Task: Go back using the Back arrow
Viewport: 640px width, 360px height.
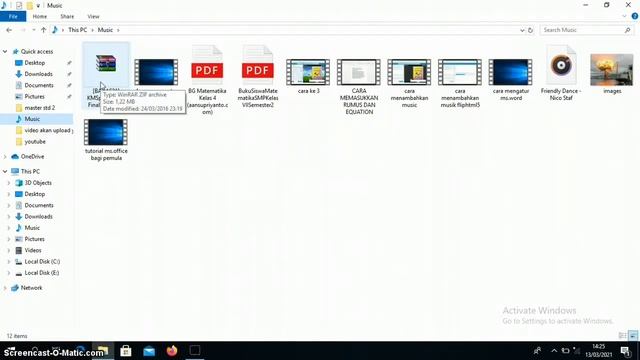Action: (9, 30)
